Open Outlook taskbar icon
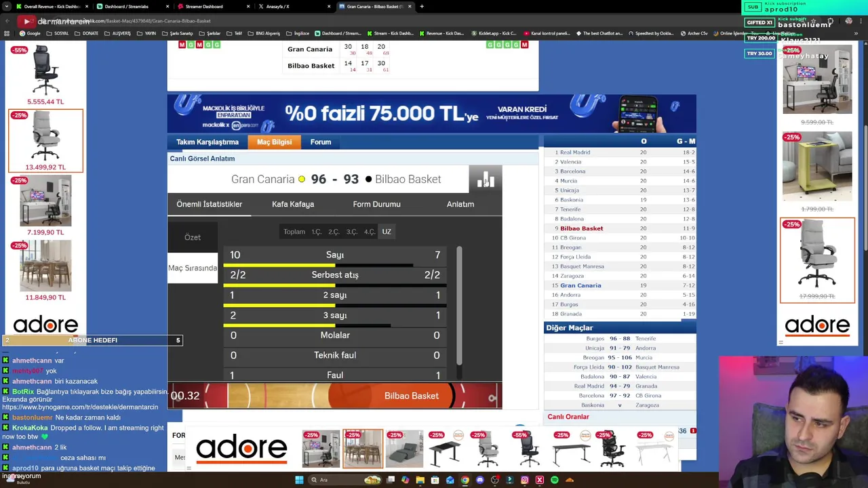The width and height of the screenshot is (868, 488). (450, 480)
